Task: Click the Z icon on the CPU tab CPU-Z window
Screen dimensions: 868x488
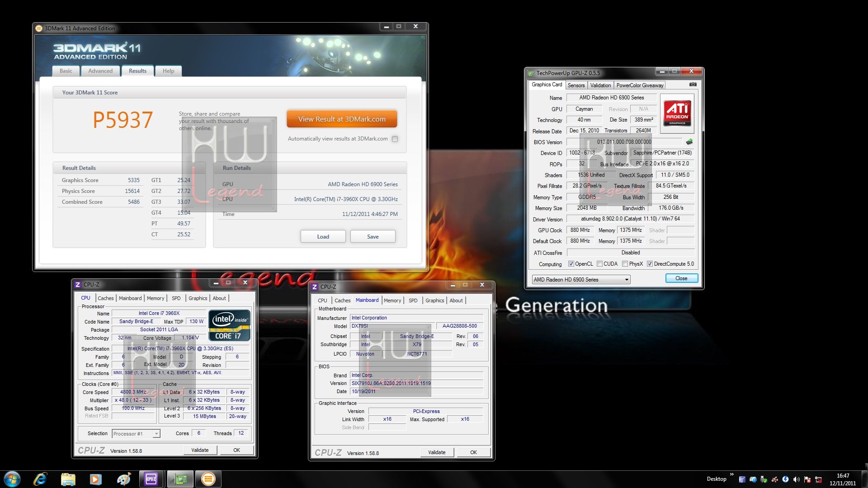Action: 78,284
